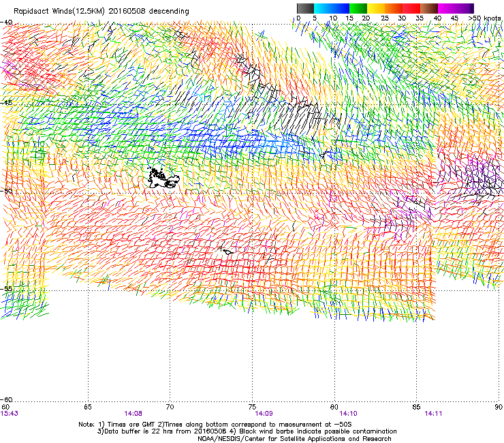Click the '90' longitude axis label
The width and height of the screenshot is (504, 443).
[x=499, y=407]
